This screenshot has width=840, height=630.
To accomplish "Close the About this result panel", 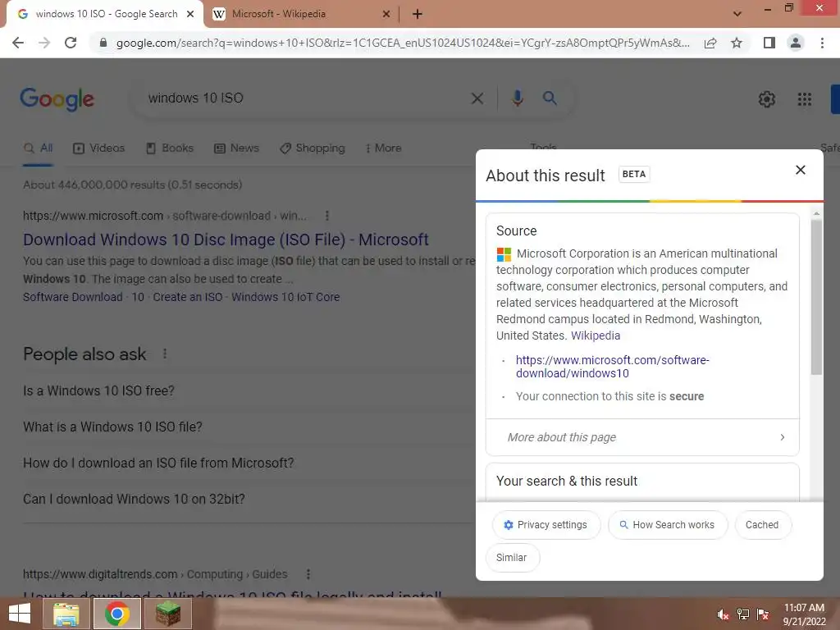I will pos(801,170).
